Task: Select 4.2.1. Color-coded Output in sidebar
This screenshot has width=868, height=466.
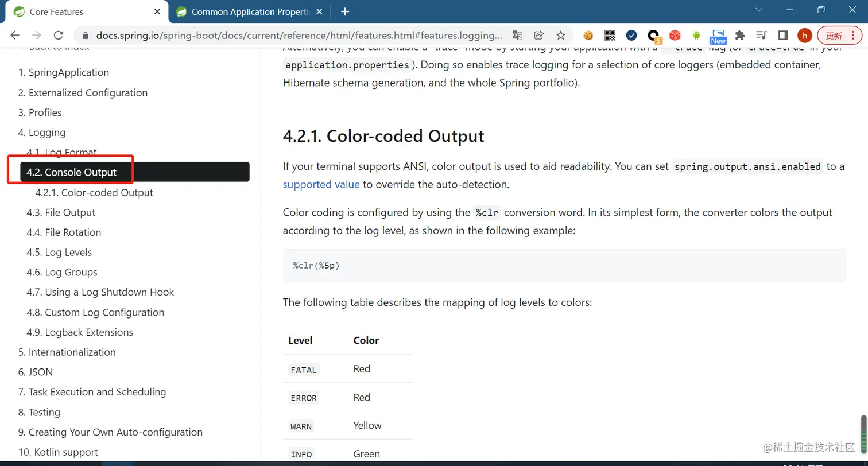Action: (x=94, y=192)
